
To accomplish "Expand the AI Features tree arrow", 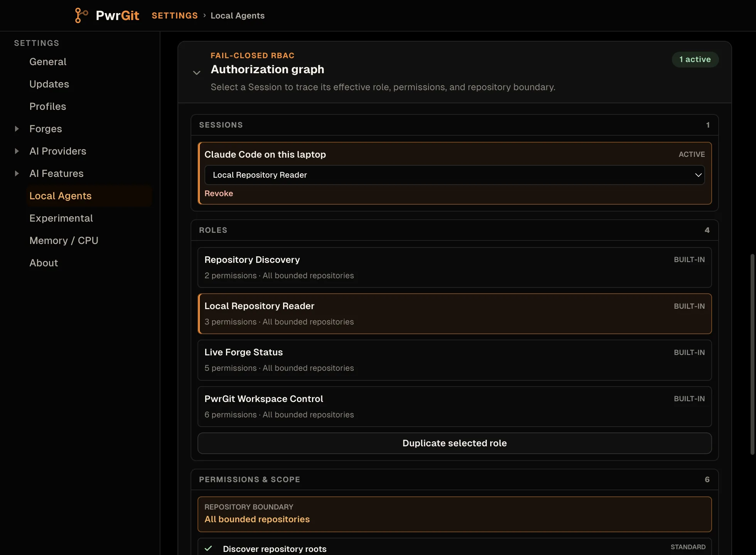I will pyautogui.click(x=17, y=173).
